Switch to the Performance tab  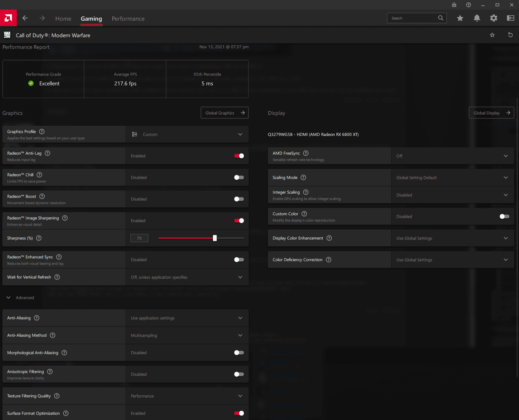128,19
